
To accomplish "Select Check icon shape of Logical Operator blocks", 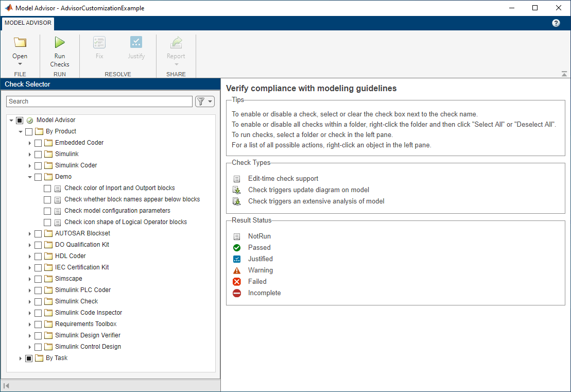I will (125, 222).
